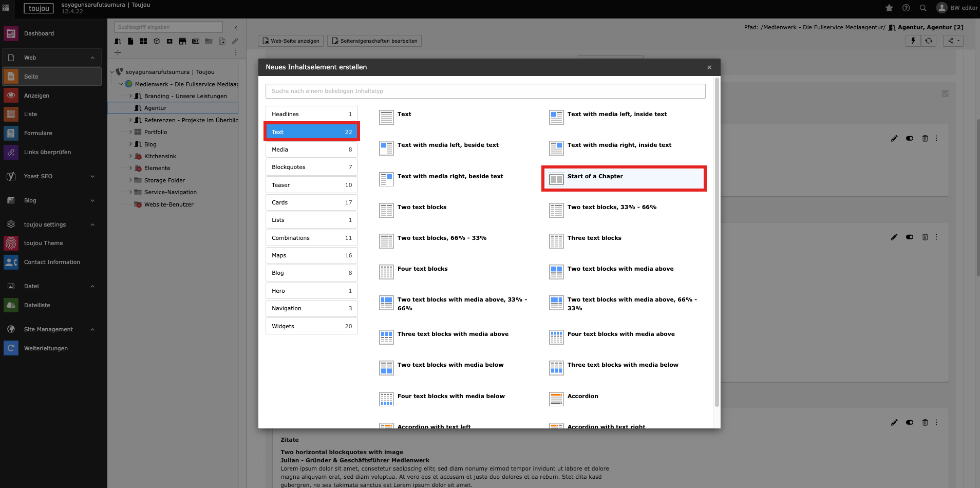
Task: Select the Media category tab
Action: (x=311, y=149)
